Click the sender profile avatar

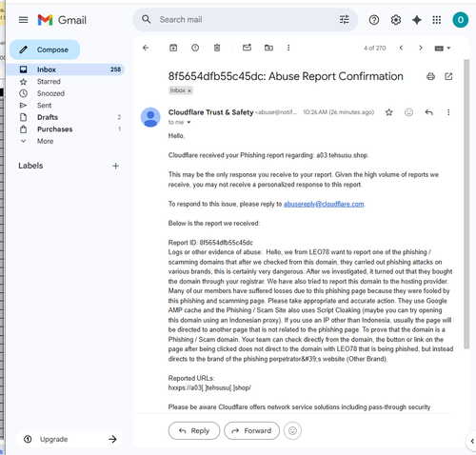(150, 117)
